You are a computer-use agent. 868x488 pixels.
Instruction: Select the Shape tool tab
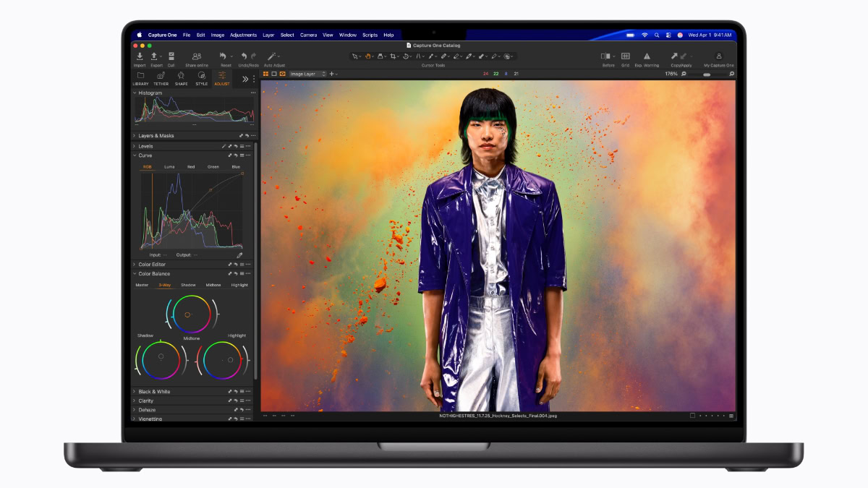(x=181, y=76)
